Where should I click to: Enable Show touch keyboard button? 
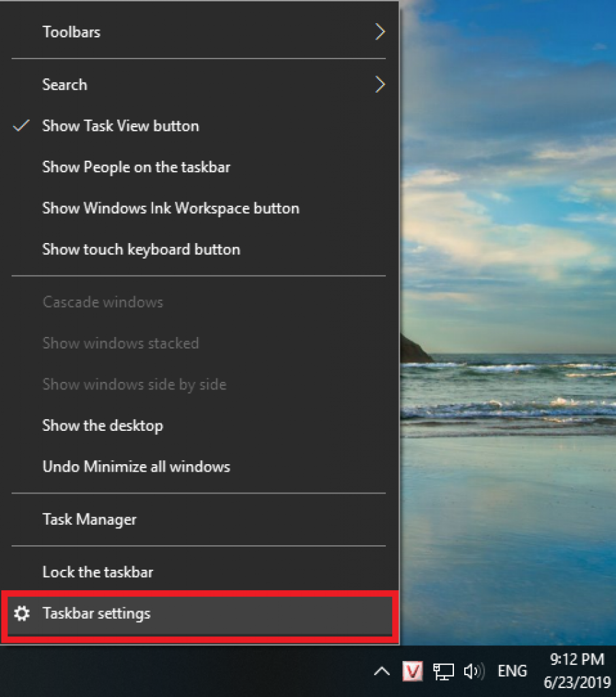point(141,249)
